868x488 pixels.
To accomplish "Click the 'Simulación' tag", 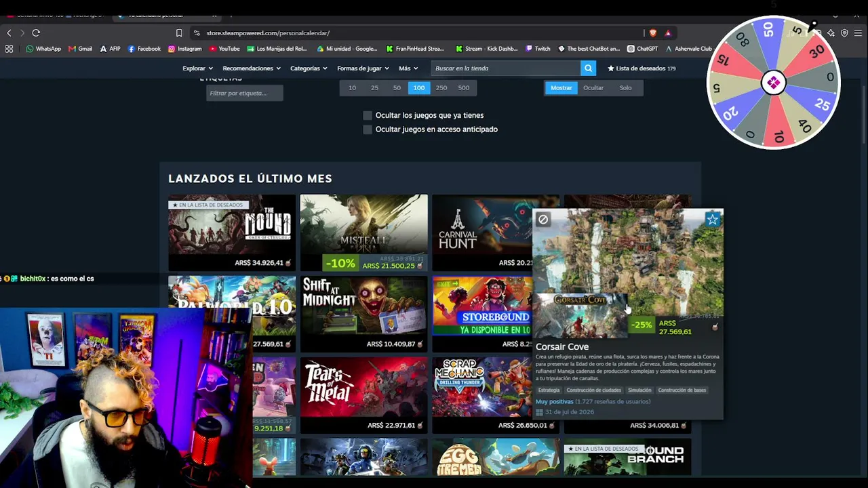I will [x=639, y=390].
